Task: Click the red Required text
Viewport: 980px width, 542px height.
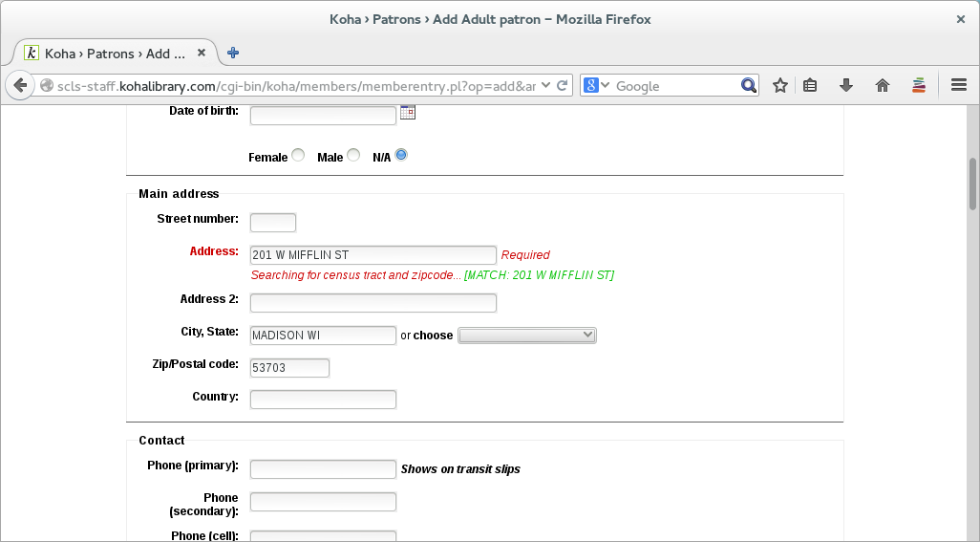Action: [525, 255]
